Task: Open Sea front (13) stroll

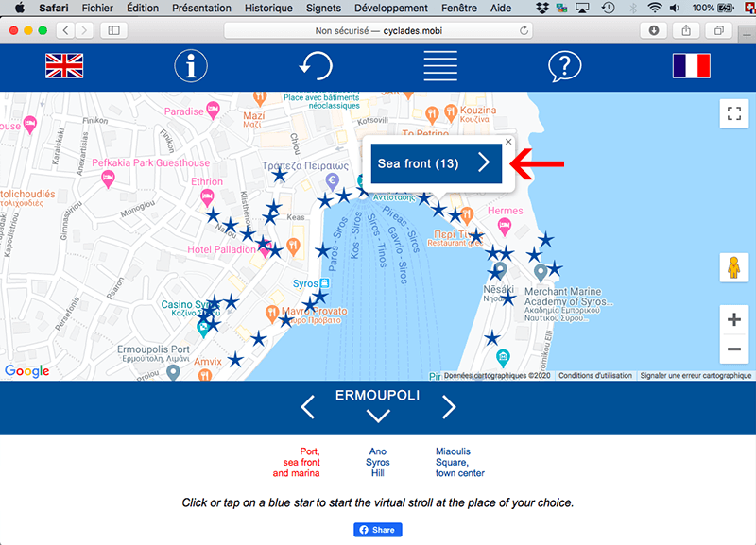Action: tap(437, 163)
